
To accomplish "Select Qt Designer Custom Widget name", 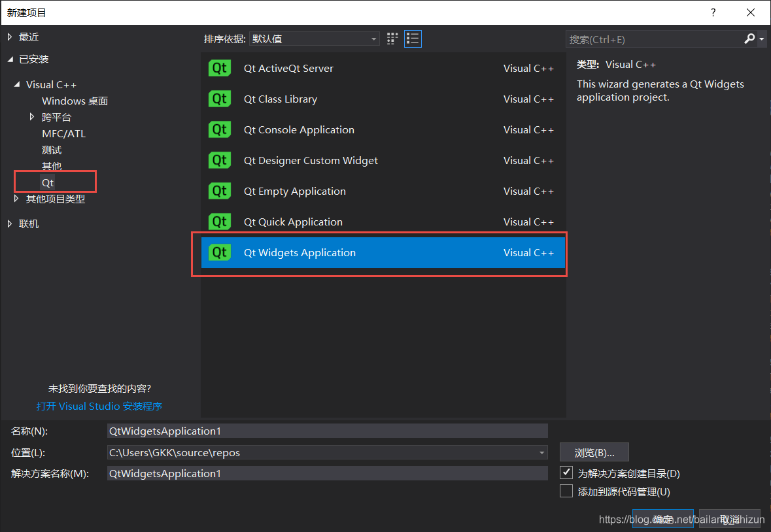I will pos(311,161).
